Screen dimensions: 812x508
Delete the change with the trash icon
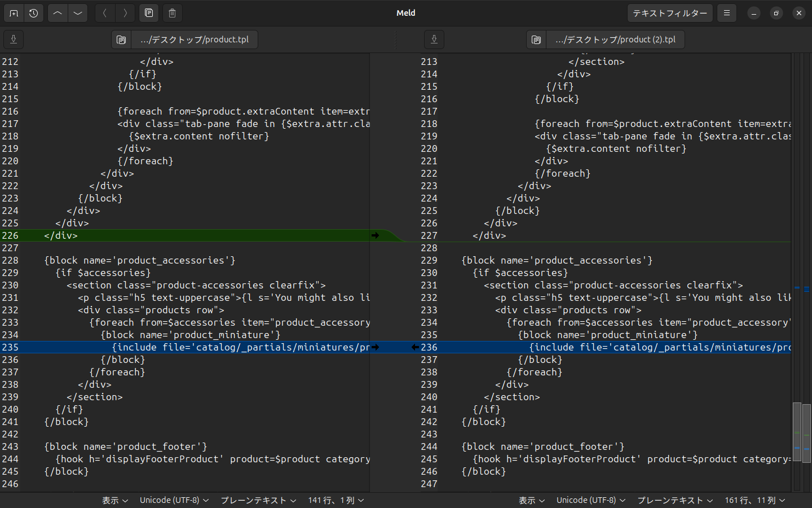tap(173, 13)
